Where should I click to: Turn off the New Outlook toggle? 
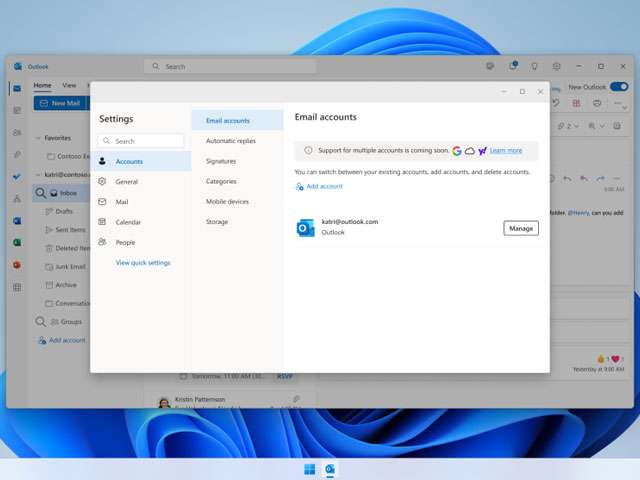pyautogui.click(x=619, y=86)
